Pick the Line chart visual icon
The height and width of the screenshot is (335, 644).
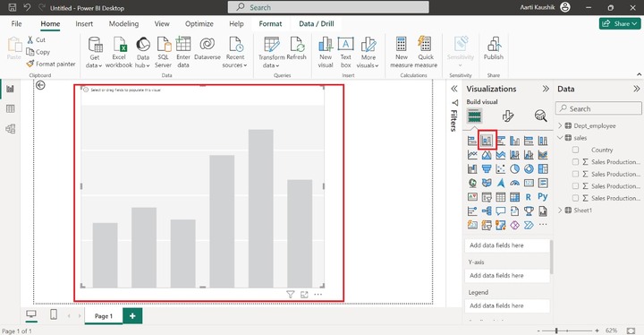pyautogui.click(x=472, y=155)
